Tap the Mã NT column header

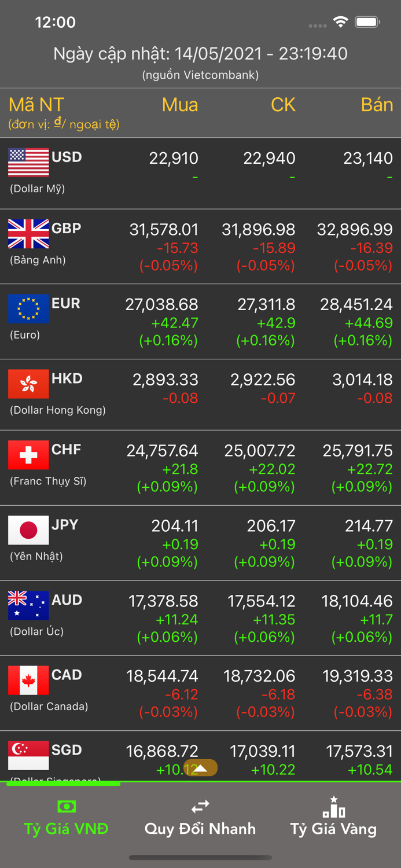pyautogui.click(x=36, y=105)
